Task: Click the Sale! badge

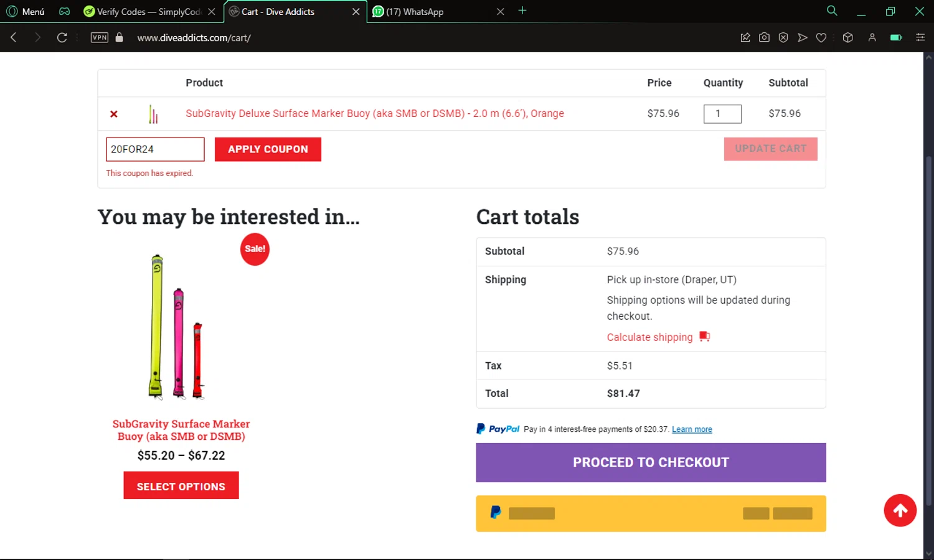Action: (x=255, y=249)
